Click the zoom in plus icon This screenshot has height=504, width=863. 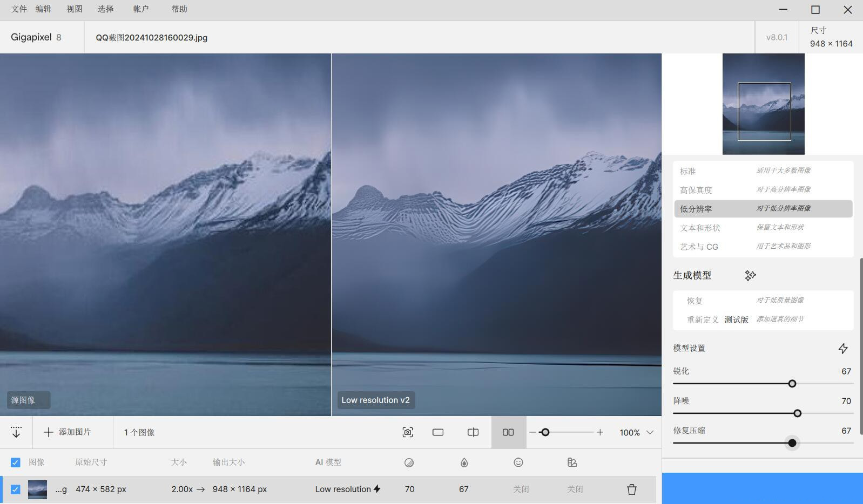[x=600, y=432]
